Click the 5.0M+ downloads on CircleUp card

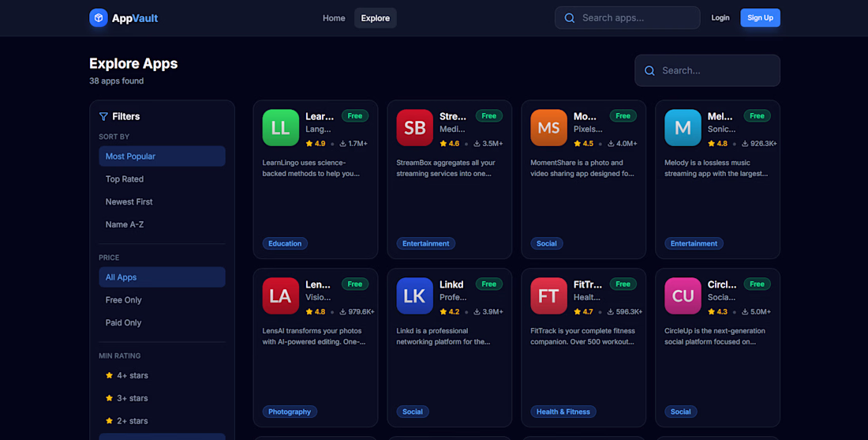(x=756, y=312)
